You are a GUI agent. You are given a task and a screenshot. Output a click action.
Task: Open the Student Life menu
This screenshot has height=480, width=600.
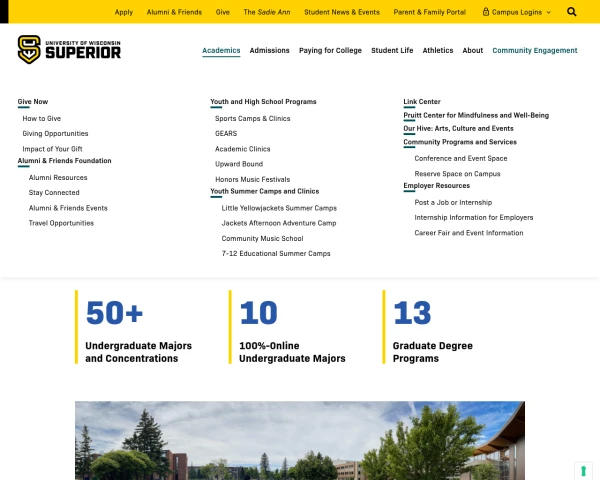pos(392,51)
